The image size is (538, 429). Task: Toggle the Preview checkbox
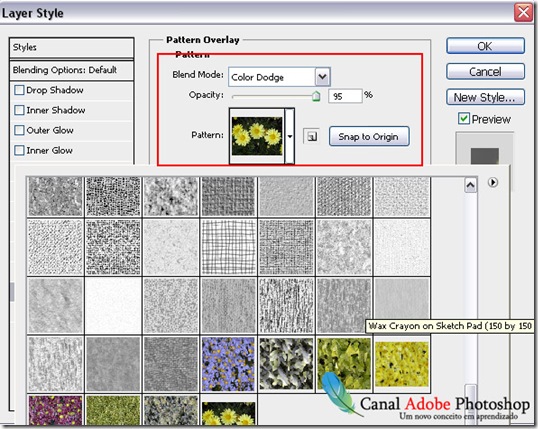(464, 119)
